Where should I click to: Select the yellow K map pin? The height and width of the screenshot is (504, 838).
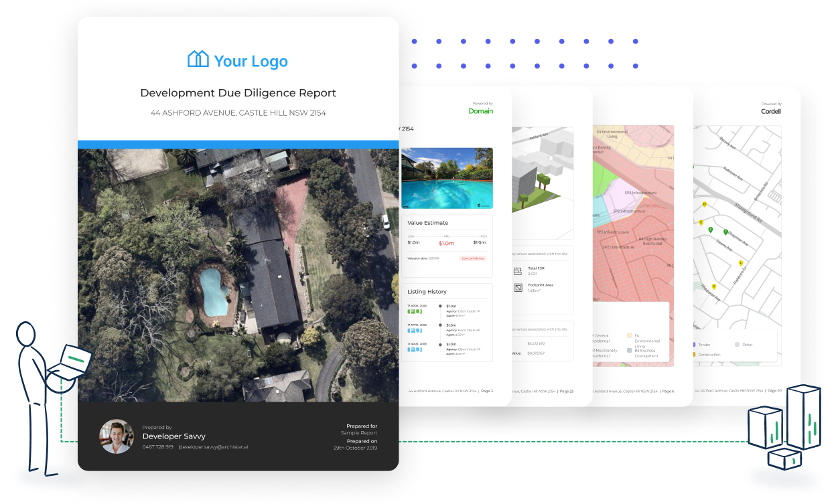point(714,286)
